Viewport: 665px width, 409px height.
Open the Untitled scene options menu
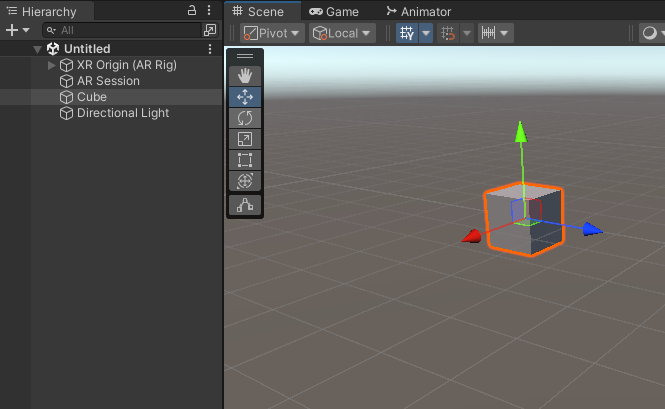tap(209, 49)
